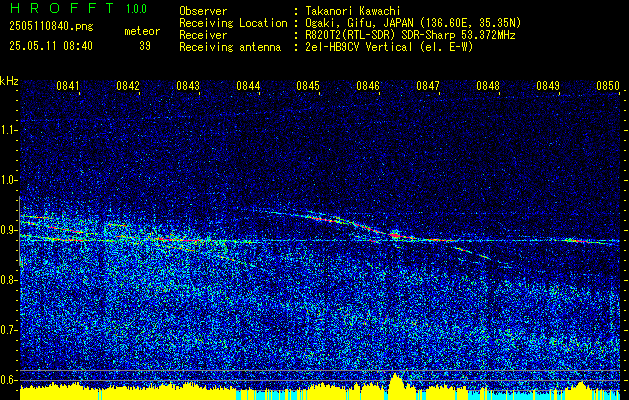
Task: Click antenna 2el-HB9CV Vertical text
Action: click(x=389, y=47)
